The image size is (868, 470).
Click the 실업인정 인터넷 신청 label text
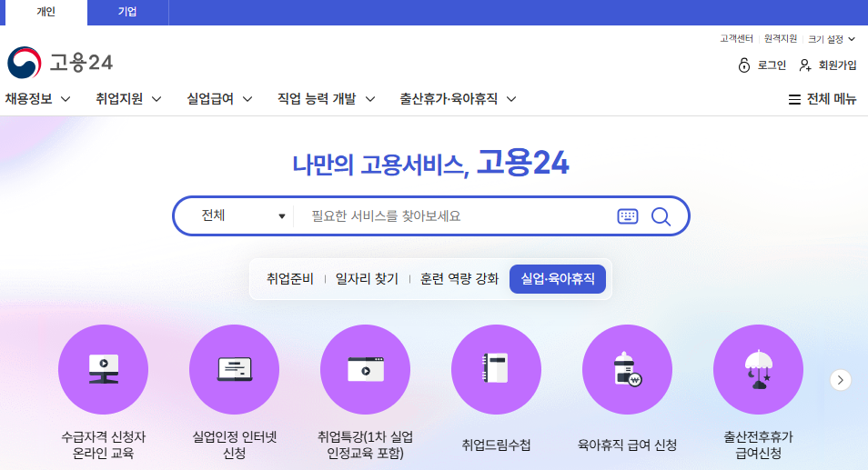coord(234,445)
